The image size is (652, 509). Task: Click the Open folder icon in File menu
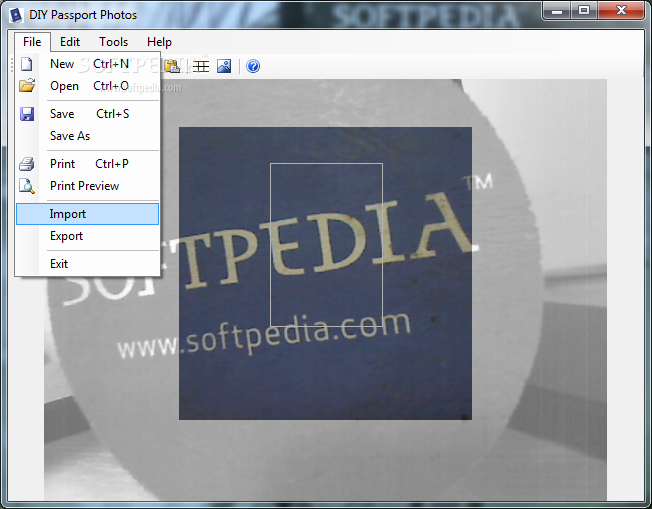(27, 86)
